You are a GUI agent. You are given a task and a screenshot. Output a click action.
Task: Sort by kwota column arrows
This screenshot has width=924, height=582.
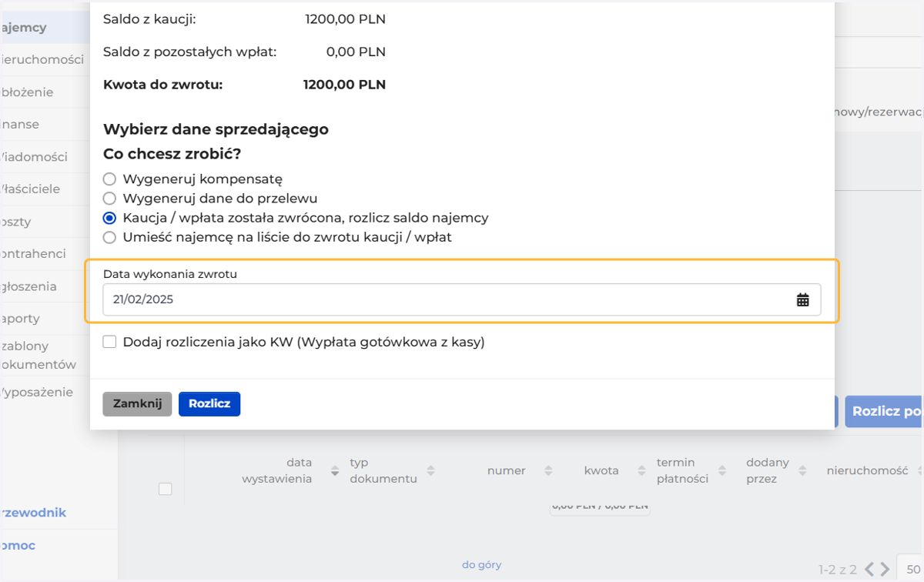point(641,471)
